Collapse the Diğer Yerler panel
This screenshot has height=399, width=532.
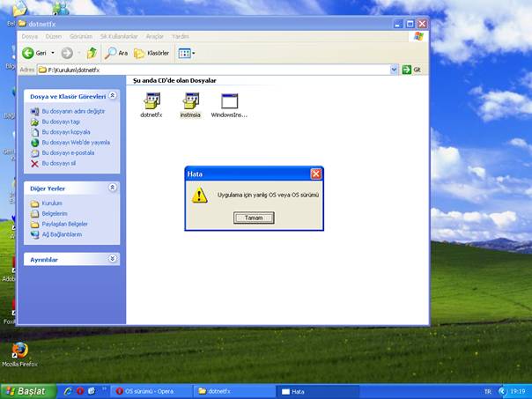coord(113,188)
